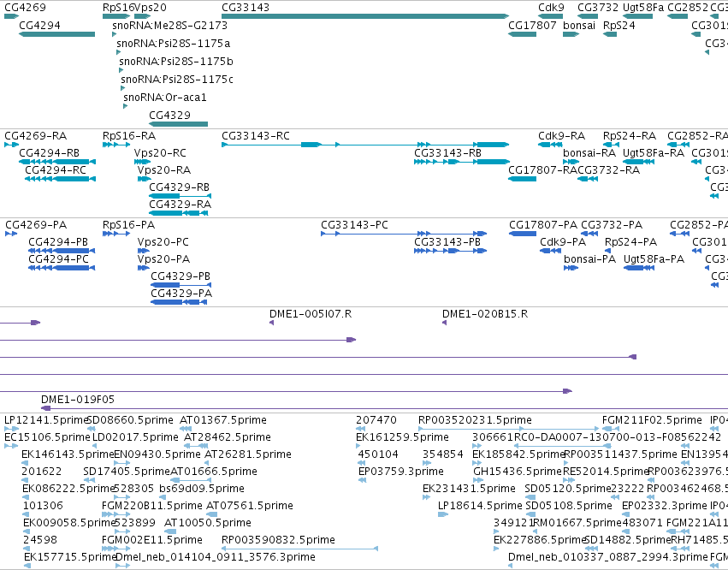
Task: Click snoRNA:Psi28S-1175a label
Action: pos(173,44)
